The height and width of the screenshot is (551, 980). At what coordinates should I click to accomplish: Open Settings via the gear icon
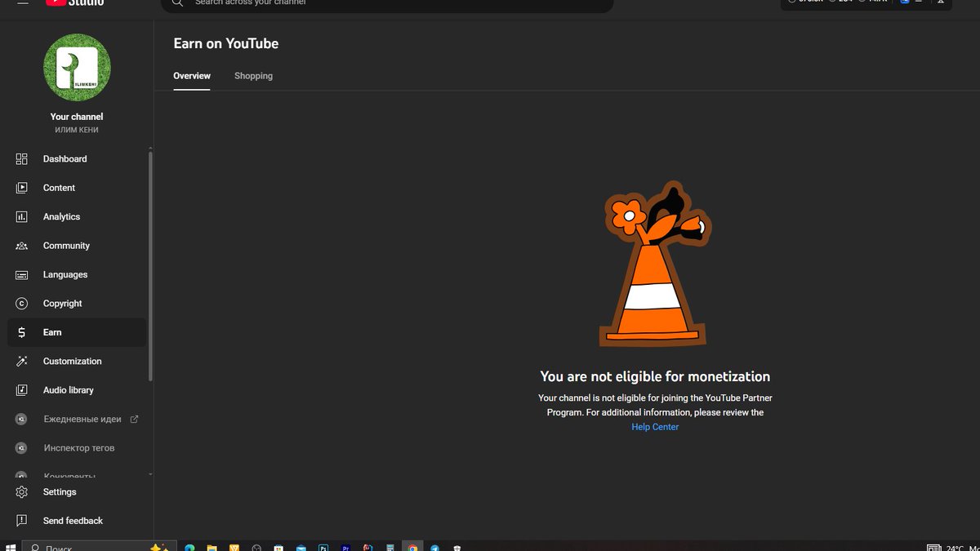[22, 492]
